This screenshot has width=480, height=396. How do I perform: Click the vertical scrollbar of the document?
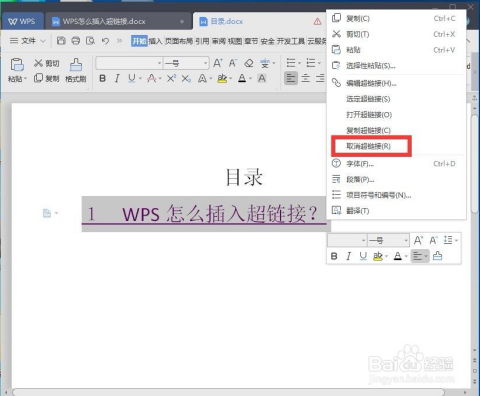[475, 163]
